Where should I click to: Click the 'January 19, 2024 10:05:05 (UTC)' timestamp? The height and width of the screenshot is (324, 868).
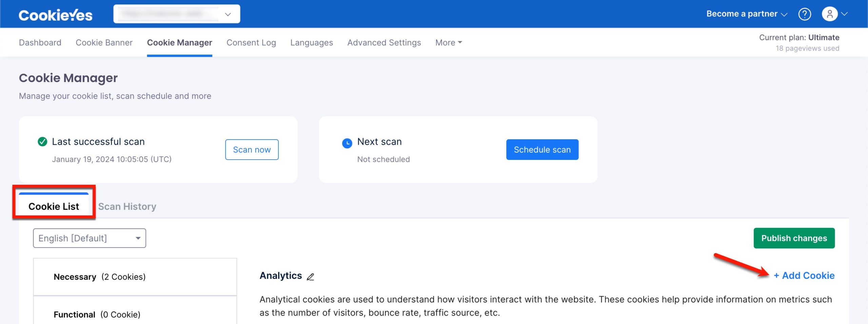[112, 159]
